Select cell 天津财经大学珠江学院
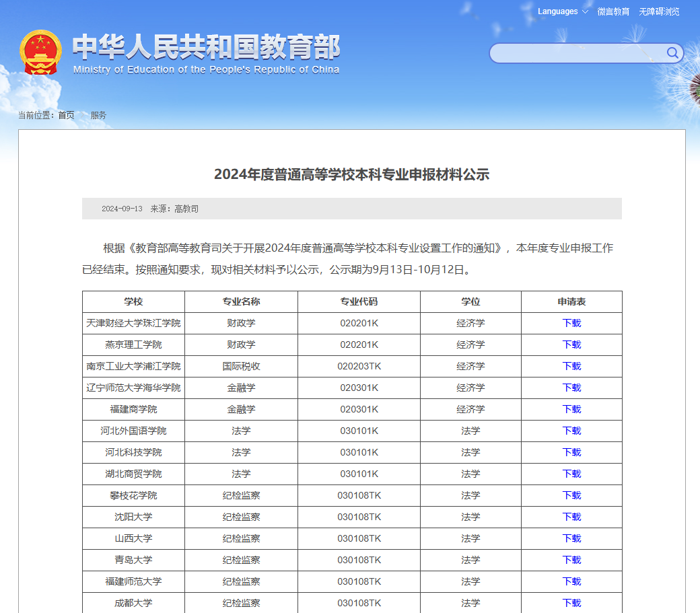This screenshot has height=613, width=700. point(133,323)
